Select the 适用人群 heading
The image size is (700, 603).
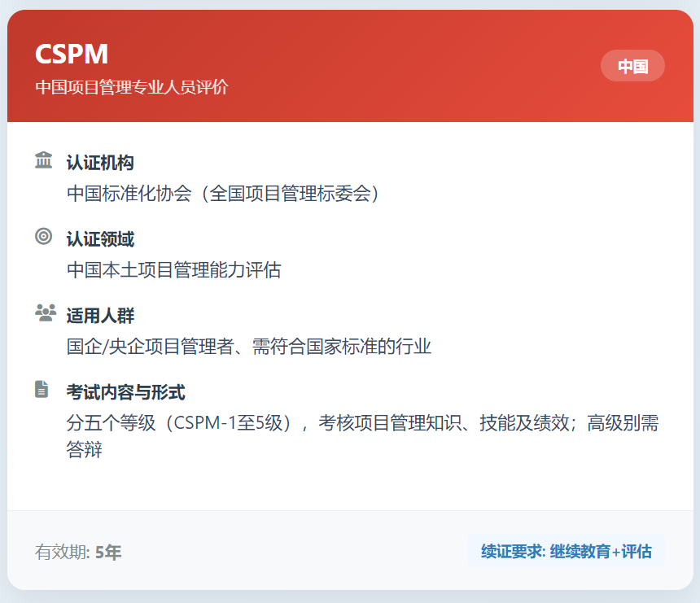(x=100, y=316)
